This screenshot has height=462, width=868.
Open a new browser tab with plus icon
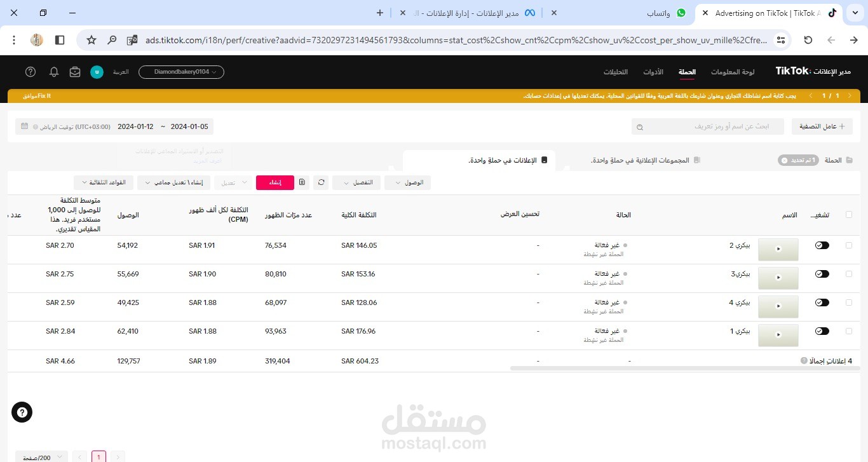(x=380, y=13)
